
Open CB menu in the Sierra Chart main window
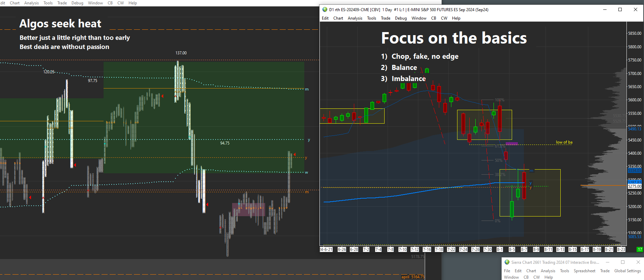click(526, 277)
